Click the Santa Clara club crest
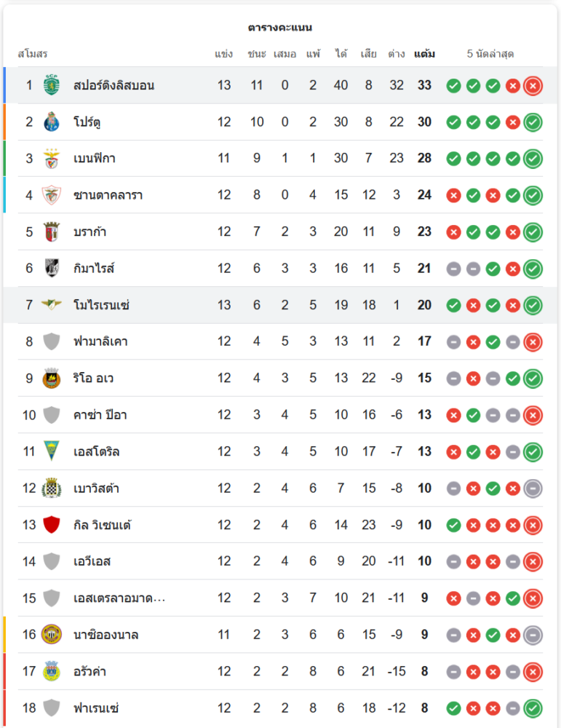 click(x=51, y=195)
